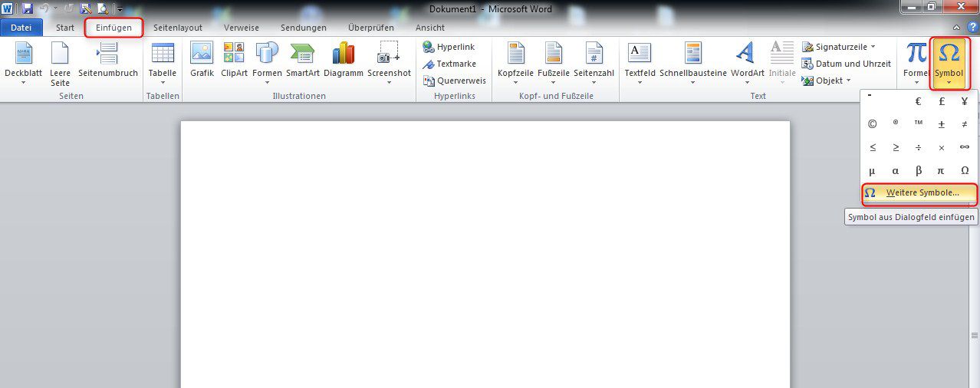
Task: Switch to the Sendungen tab
Action: pos(304,28)
